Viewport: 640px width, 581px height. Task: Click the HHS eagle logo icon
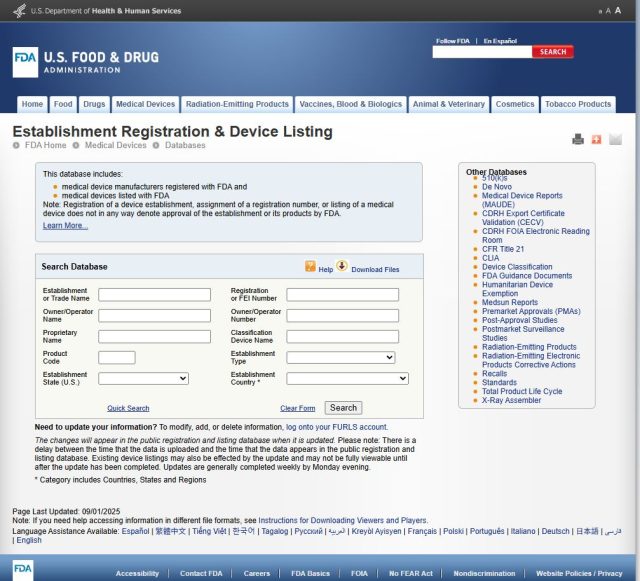point(19,11)
